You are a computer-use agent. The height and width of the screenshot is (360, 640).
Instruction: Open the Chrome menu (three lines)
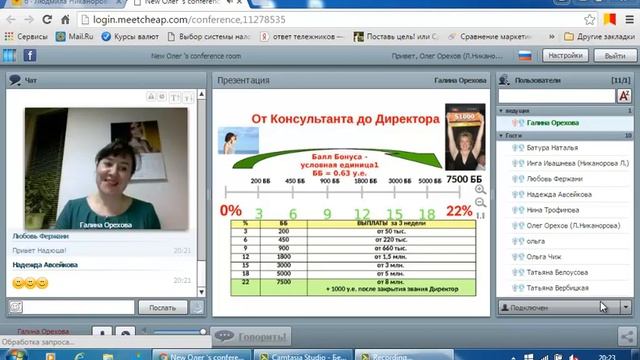(x=629, y=20)
